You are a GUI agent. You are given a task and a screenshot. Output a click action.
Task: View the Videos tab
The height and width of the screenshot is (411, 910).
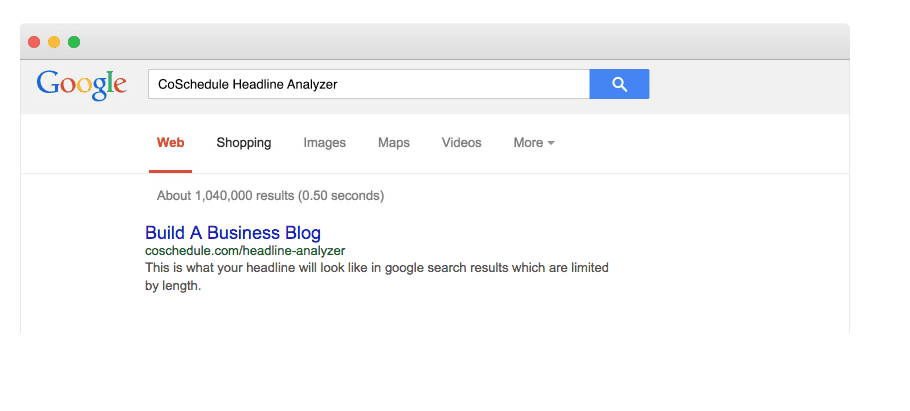[x=461, y=143]
